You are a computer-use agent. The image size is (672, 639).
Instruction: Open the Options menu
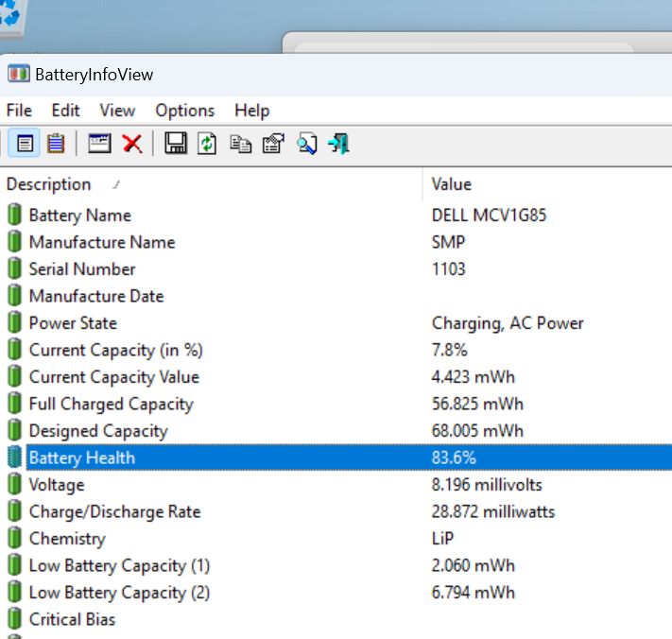pyautogui.click(x=184, y=111)
